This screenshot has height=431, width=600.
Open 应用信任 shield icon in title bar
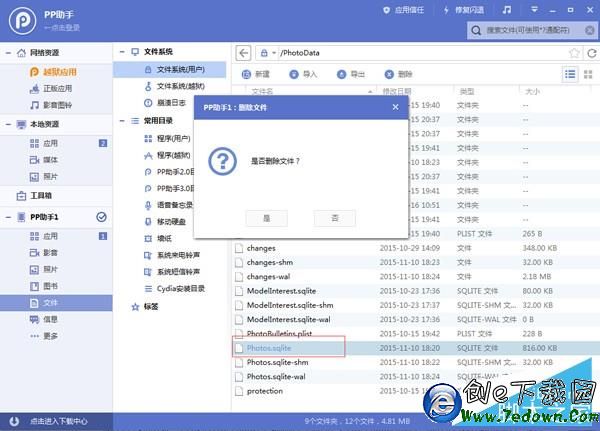(386, 10)
